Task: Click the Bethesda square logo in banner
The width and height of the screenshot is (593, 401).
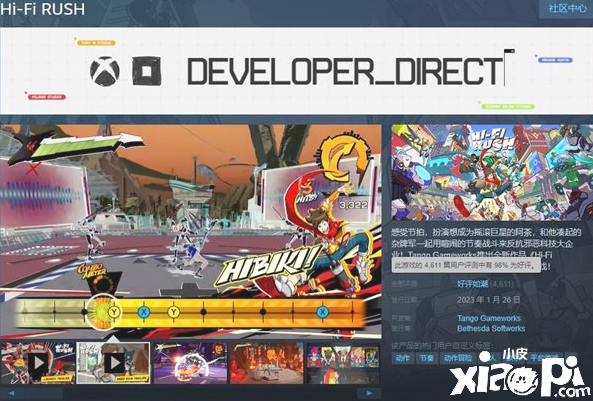Action: (x=147, y=71)
